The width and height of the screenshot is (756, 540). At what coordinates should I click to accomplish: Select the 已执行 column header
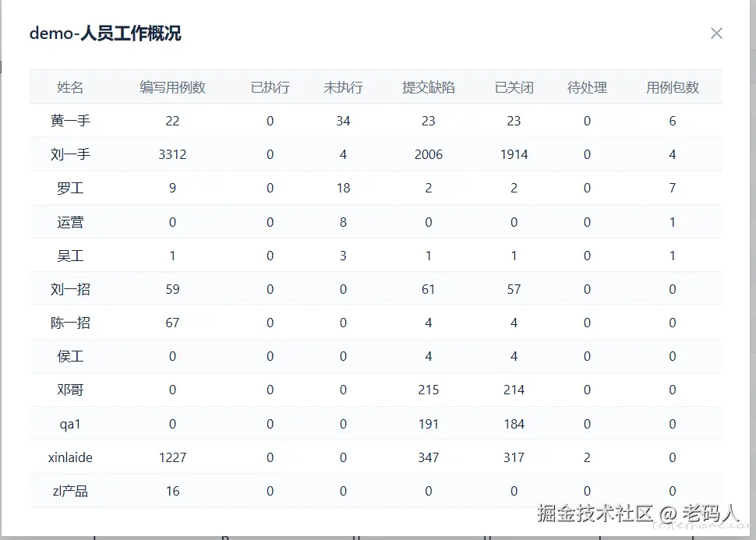270,87
